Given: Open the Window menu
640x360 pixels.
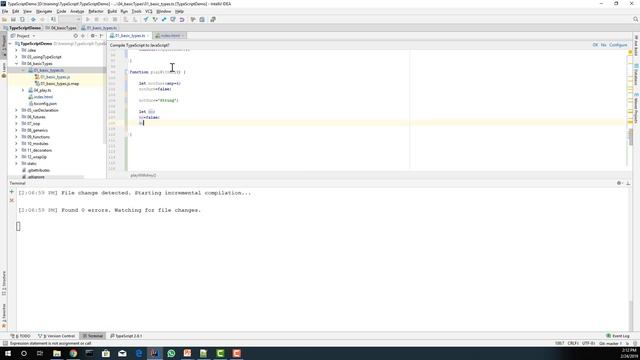Looking at the screenshot, I should [164, 11].
